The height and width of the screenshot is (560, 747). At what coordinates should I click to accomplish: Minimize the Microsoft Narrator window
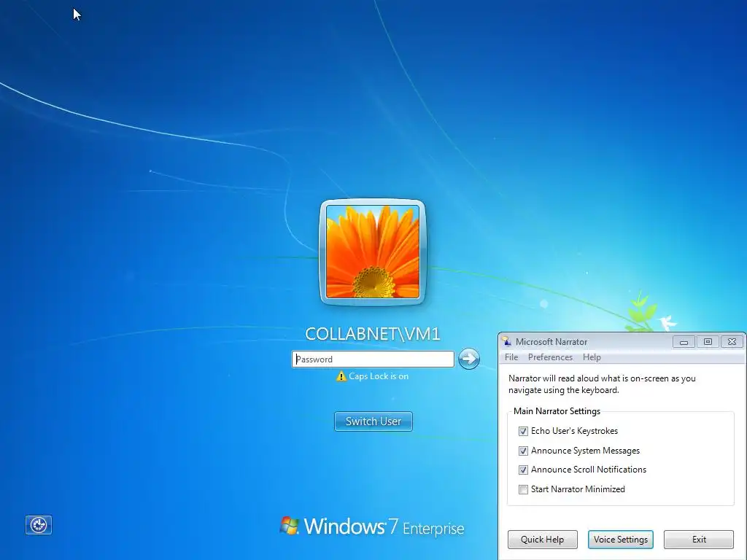[684, 342]
